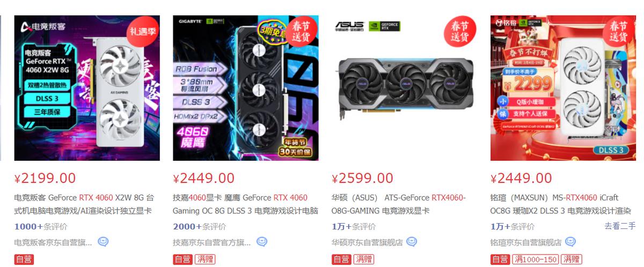The height and width of the screenshot is (267, 644).
Task: Open chat icon beside 电竞叛客京东自营旗 store
Action: point(103,242)
